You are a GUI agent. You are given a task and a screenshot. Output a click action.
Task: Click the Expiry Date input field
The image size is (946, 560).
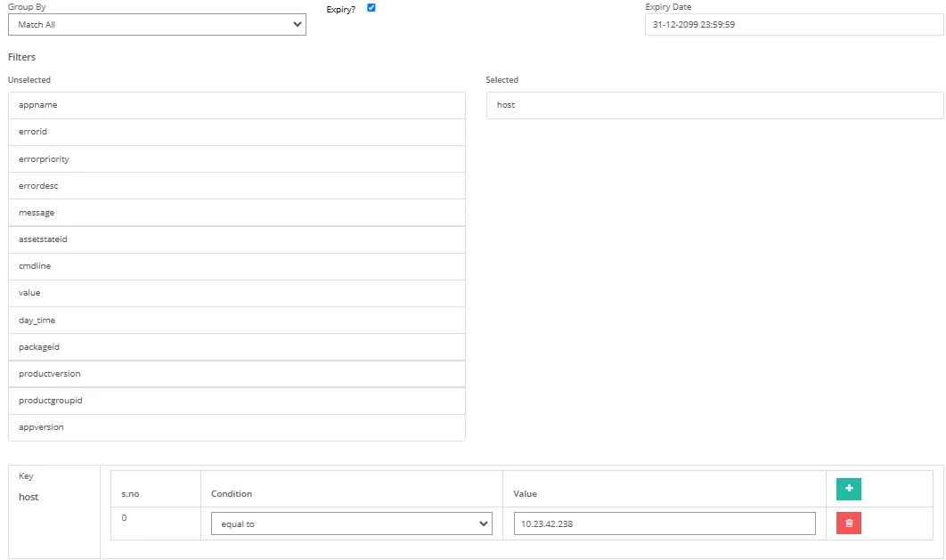pos(794,25)
